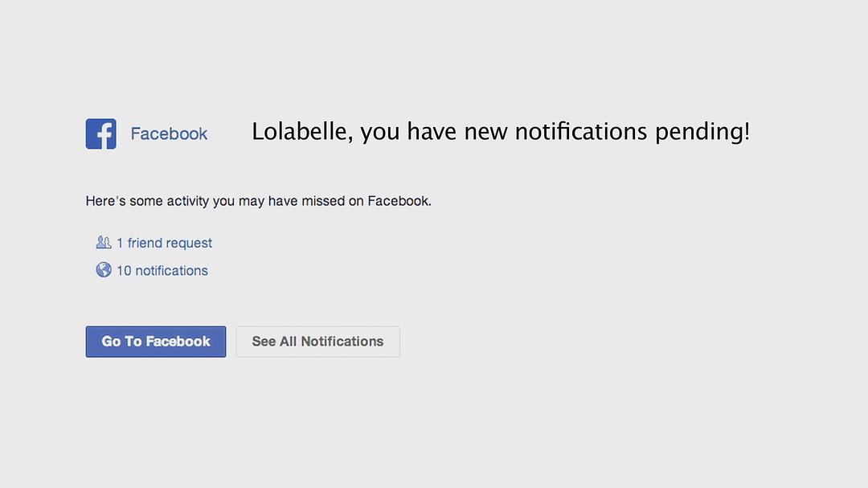Click the words 'friend request' in the link
868x488 pixels.
point(170,243)
